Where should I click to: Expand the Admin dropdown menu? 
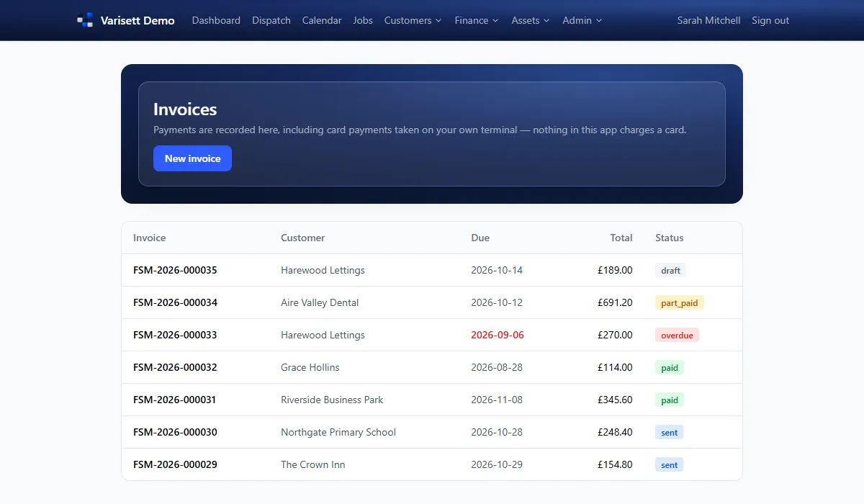[582, 20]
